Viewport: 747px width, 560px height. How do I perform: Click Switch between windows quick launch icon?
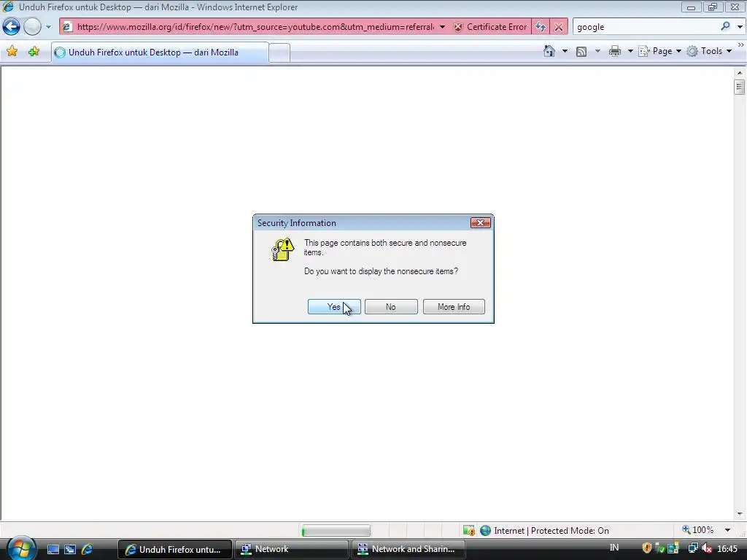(x=70, y=550)
